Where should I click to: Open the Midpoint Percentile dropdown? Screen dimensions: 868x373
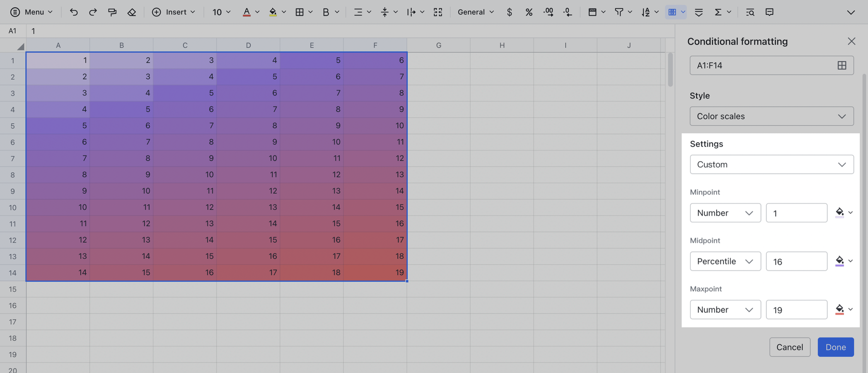point(725,261)
